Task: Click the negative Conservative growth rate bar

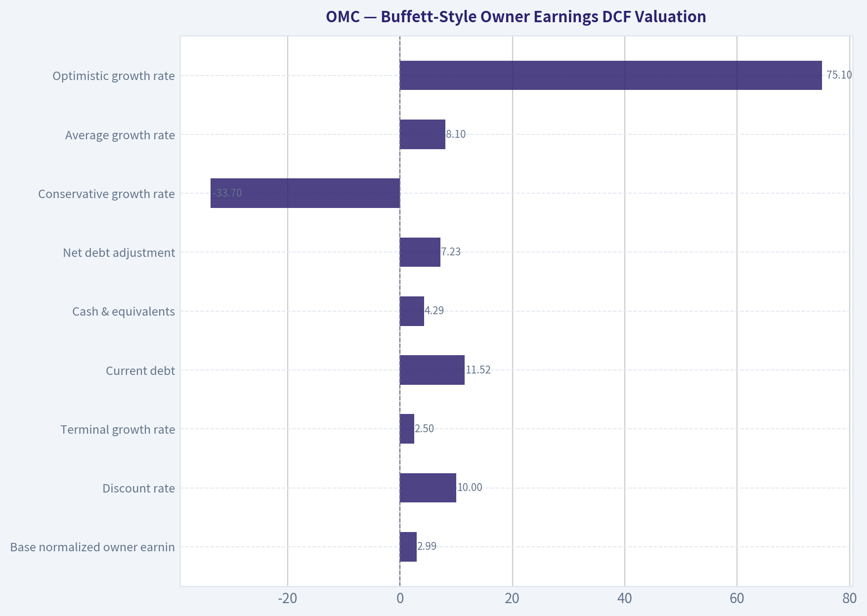Action: click(x=305, y=193)
